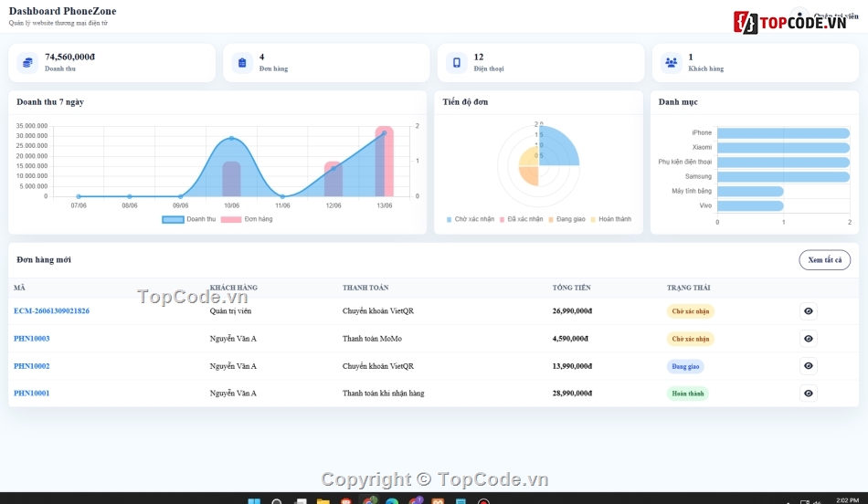The width and height of the screenshot is (868, 504).
Task: Click the Vivo bar in the Danh mục chart
Action: pyautogui.click(x=750, y=205)
